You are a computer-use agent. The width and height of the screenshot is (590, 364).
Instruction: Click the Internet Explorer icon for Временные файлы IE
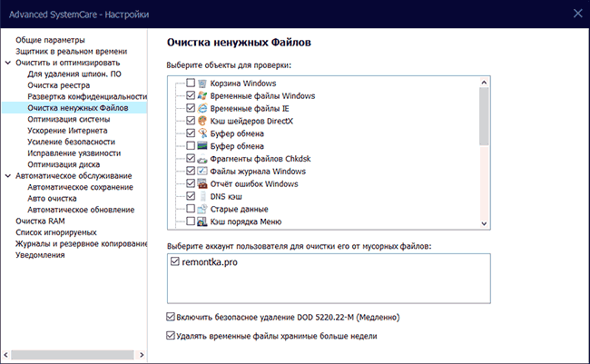point(202,108)
